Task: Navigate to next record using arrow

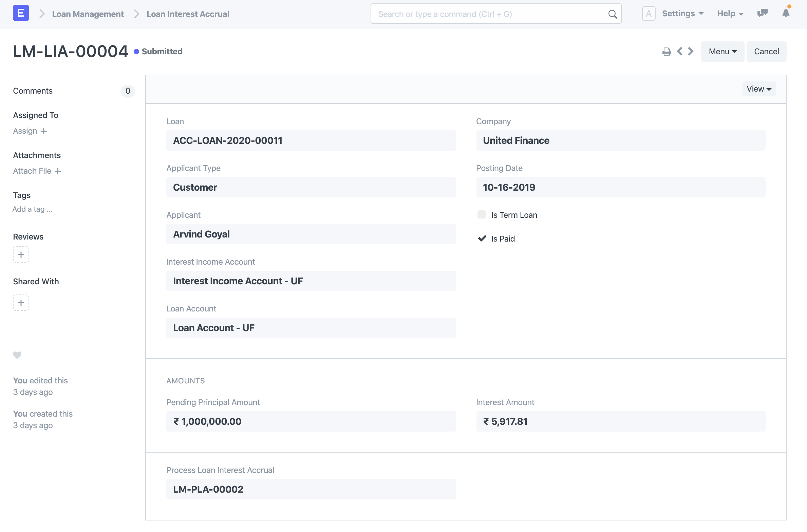Action: tap(691, 51)
